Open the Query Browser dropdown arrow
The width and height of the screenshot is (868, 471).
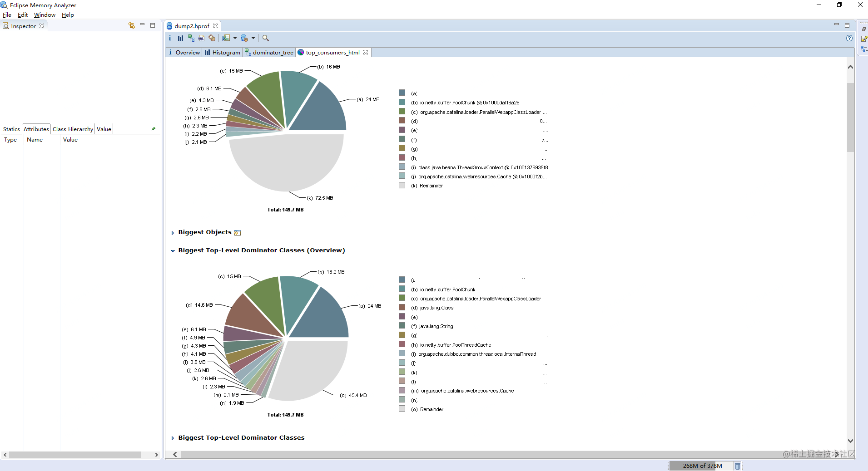pyautogui.click(x=253, y=38)
